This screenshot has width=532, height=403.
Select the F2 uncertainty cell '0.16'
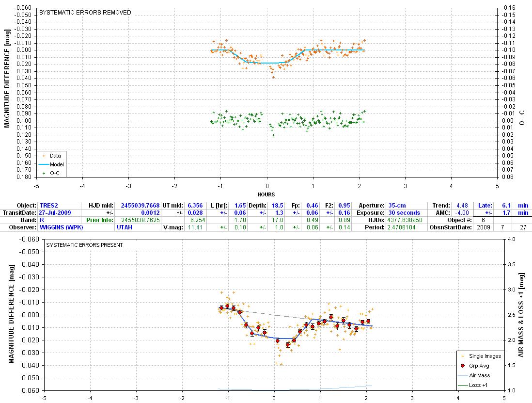point(344,213)
